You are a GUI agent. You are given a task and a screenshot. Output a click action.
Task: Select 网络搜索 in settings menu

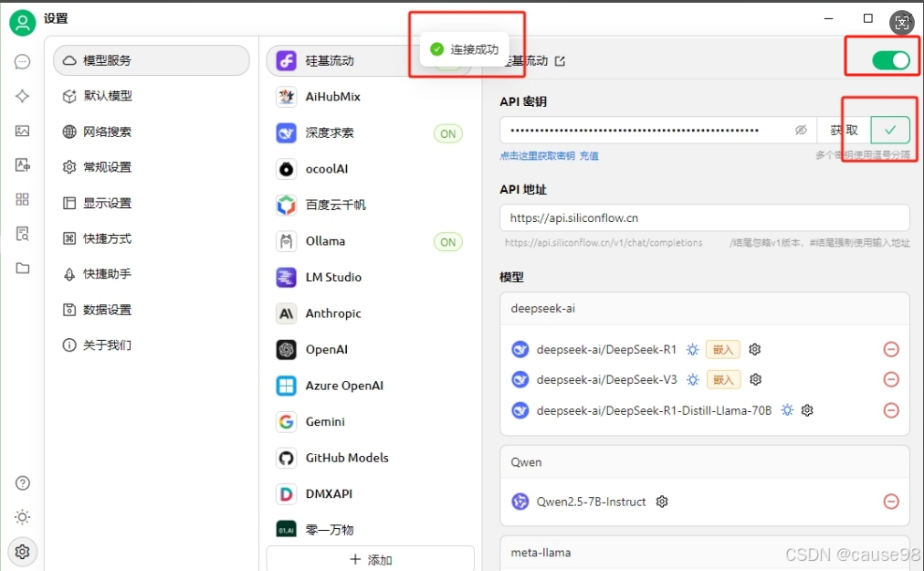coord(152,132)
